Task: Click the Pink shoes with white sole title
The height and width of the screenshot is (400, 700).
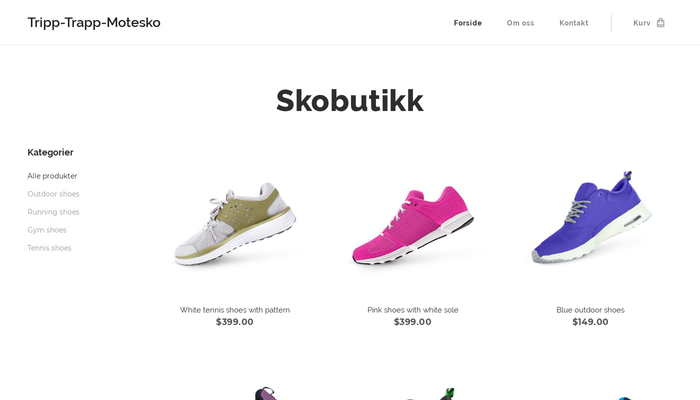Action: 412,310
